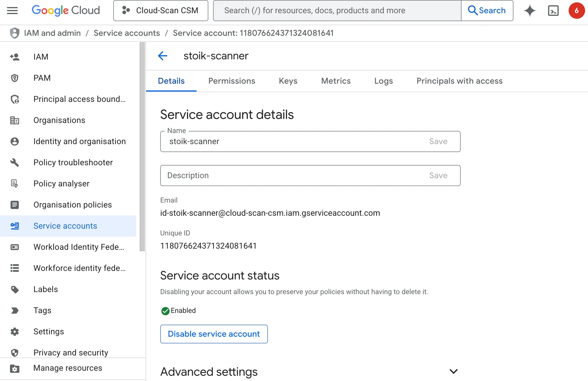Screen dimensions: 588x381
Task: Save the service account Description
Action: (x=438, y=176)
